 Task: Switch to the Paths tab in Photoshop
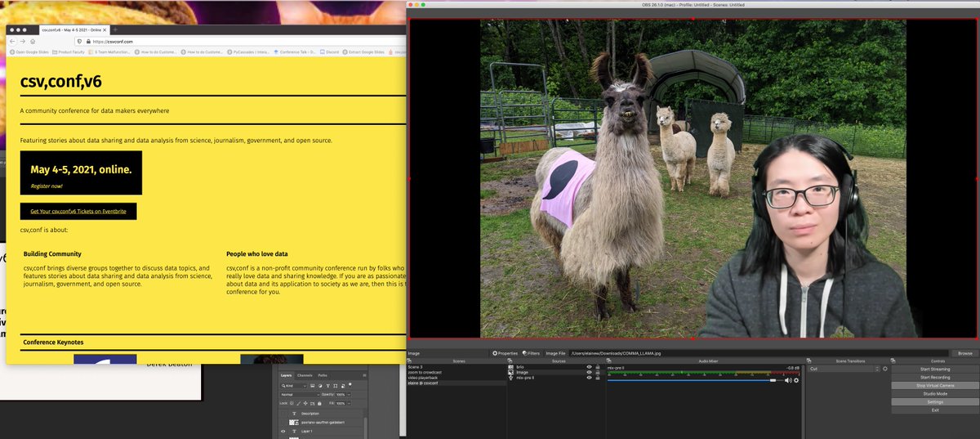coord(323,375)
